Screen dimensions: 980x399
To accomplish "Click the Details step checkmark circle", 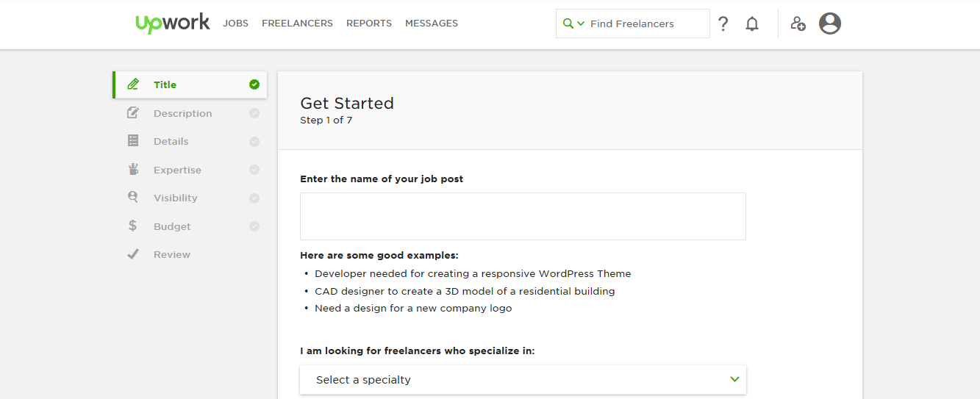I will [254, 142].
